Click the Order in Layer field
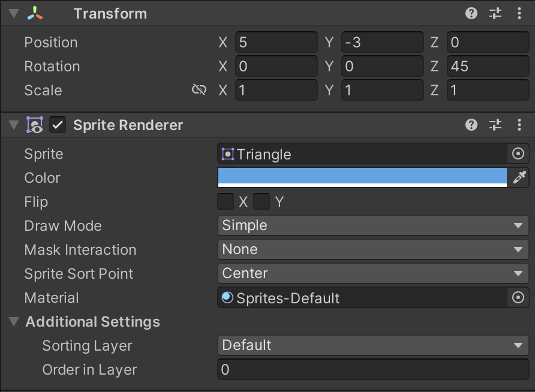Viewport: 535px width, 392px height. 373,369
